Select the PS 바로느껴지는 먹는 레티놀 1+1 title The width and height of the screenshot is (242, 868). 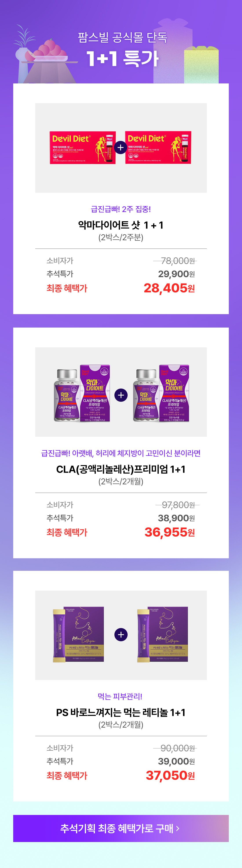point(121,712)
